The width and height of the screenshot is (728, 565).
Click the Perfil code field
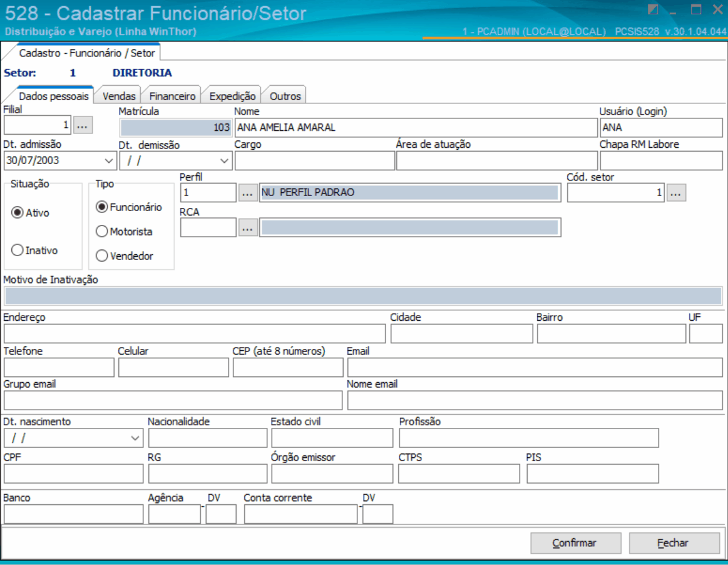(208, 192)
